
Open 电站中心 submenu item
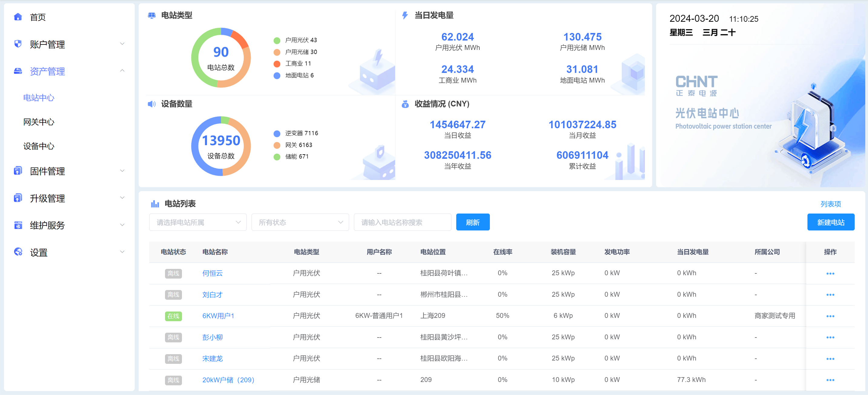tap(38, 98)
